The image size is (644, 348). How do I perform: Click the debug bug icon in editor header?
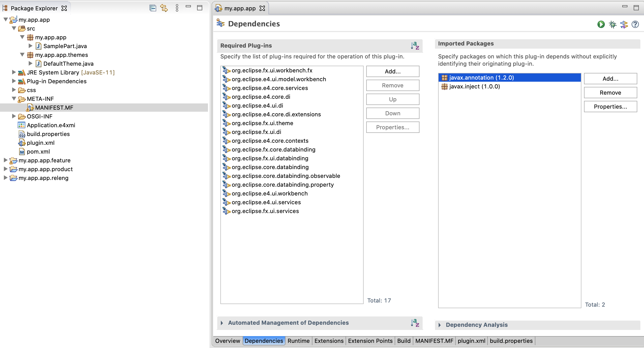pos(612,24)
